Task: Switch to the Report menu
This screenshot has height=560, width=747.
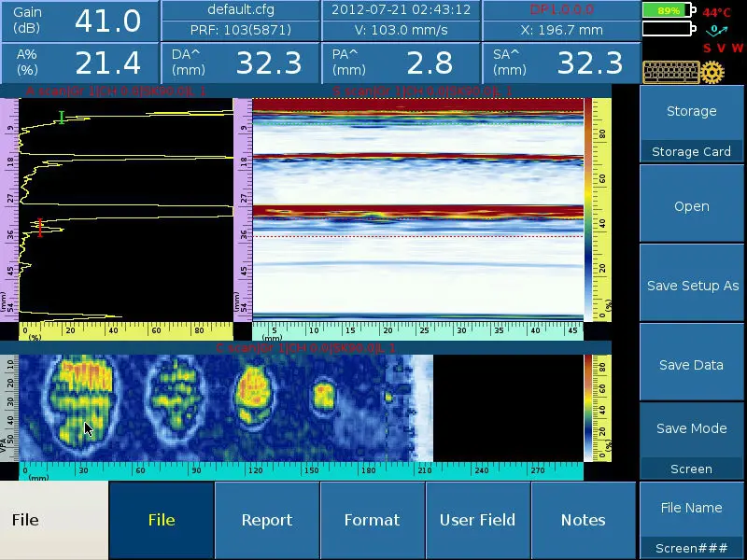Action: 266,520
